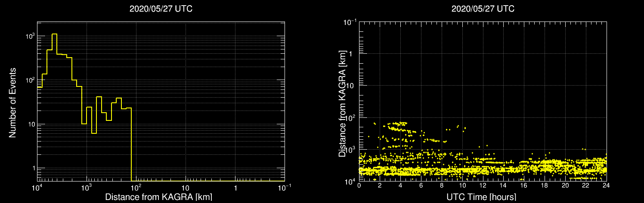Click the 10^-1 tick on the scatter plot y-axis

[350, 22]
